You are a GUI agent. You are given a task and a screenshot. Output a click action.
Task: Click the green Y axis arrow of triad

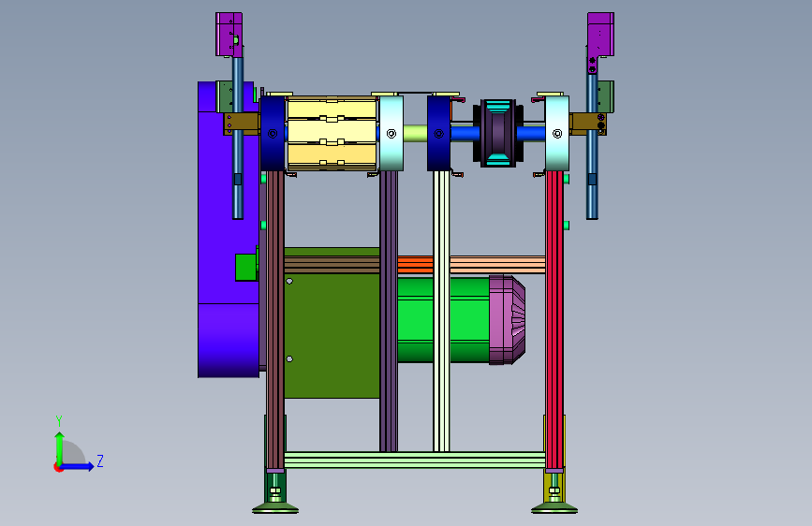(60, 448)
